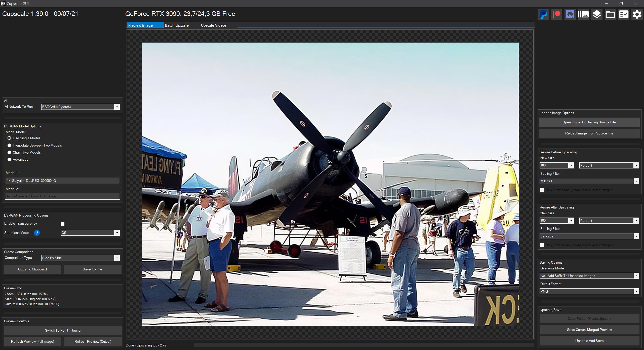
Task: Open settings with the gear icon
Action: tap(637, 14)
